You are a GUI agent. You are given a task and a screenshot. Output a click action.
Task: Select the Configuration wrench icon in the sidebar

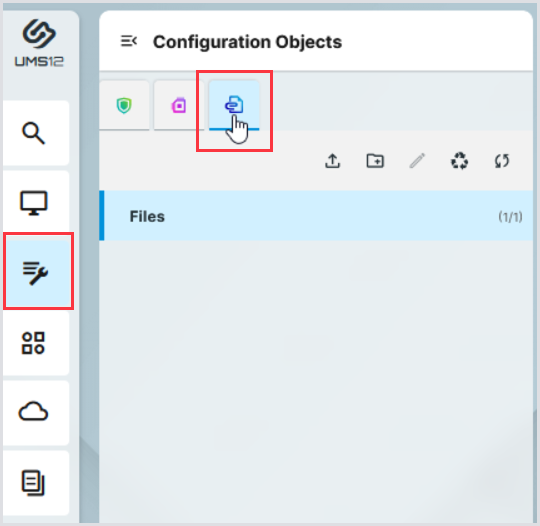(x=36, y=273)
